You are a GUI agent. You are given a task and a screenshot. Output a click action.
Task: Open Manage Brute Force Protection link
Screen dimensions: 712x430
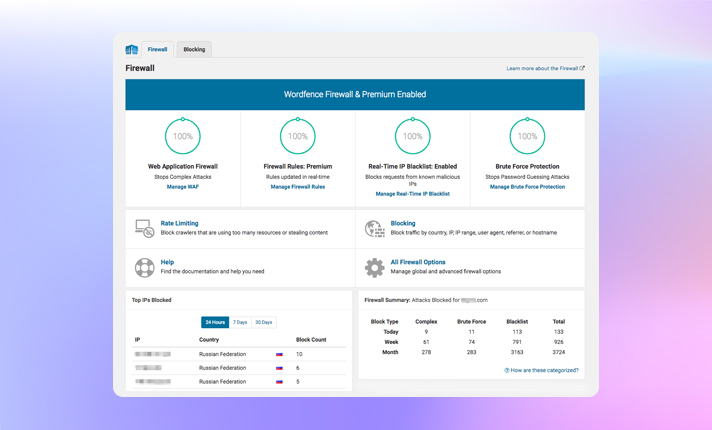(x=527, y=187)
